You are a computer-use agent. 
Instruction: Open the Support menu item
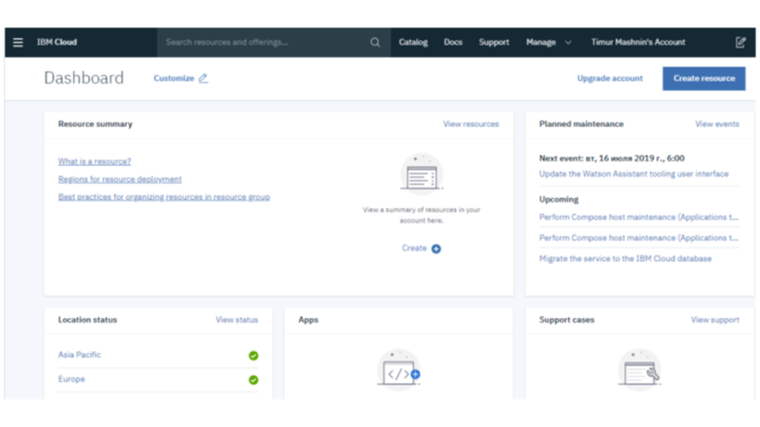(x=494, y=42)
